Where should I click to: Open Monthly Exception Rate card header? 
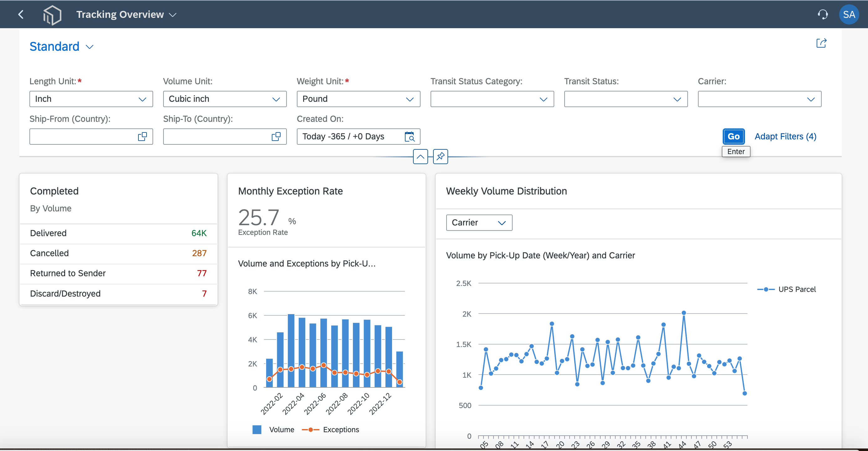(x=327, y=211)
